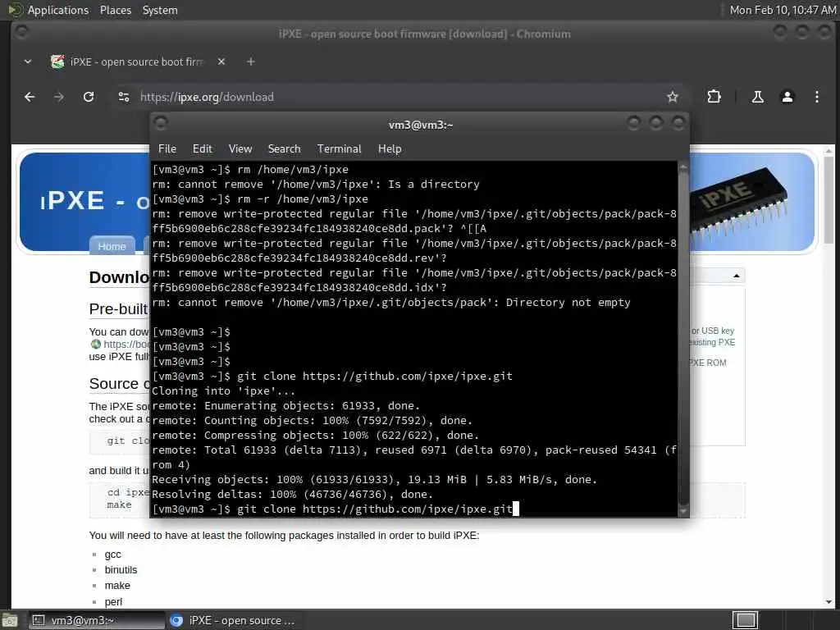840x630 pixels.
Task: Reload the iPXE download page
Action: pyautogui.click(x=89, y=97)
